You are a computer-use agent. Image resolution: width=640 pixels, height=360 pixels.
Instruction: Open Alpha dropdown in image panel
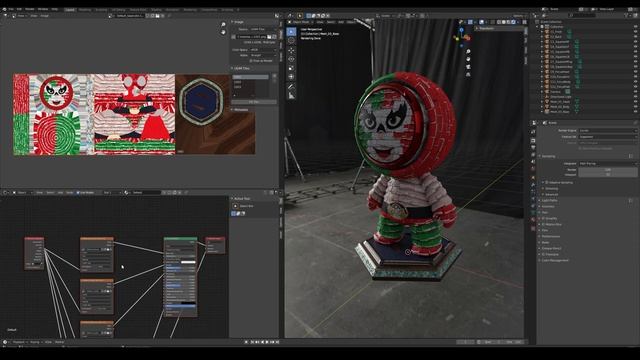[263, 55]
